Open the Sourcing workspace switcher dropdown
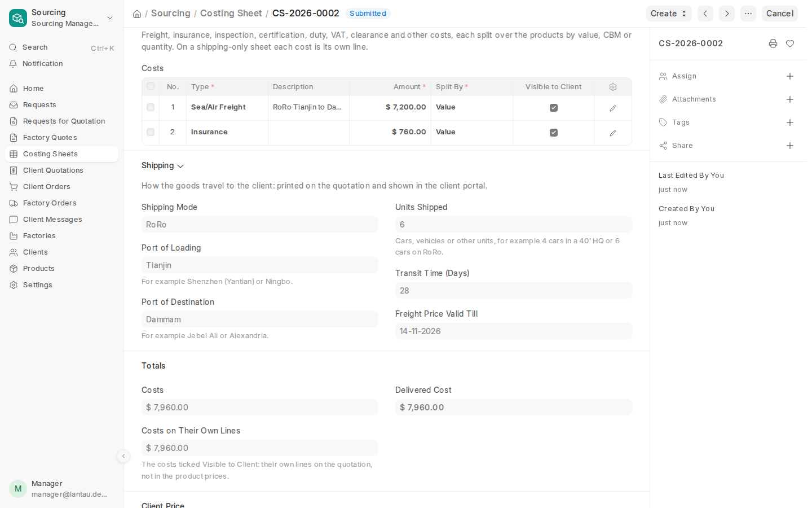 (x=110, y=18)
